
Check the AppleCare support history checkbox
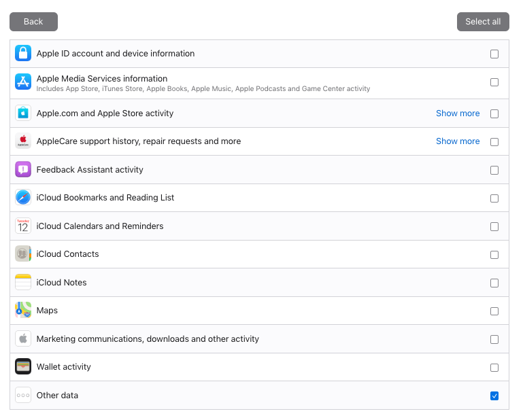pyautogui.click(x=494, y=142)
